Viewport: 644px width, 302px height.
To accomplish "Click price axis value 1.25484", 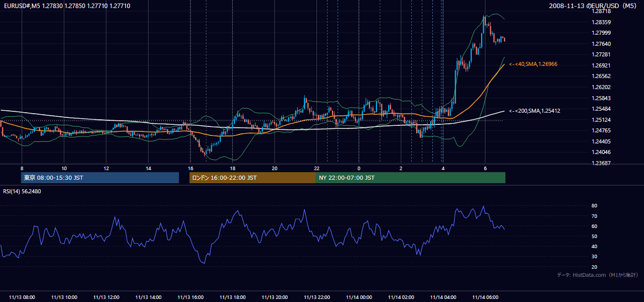I will [x=601, y=109].
